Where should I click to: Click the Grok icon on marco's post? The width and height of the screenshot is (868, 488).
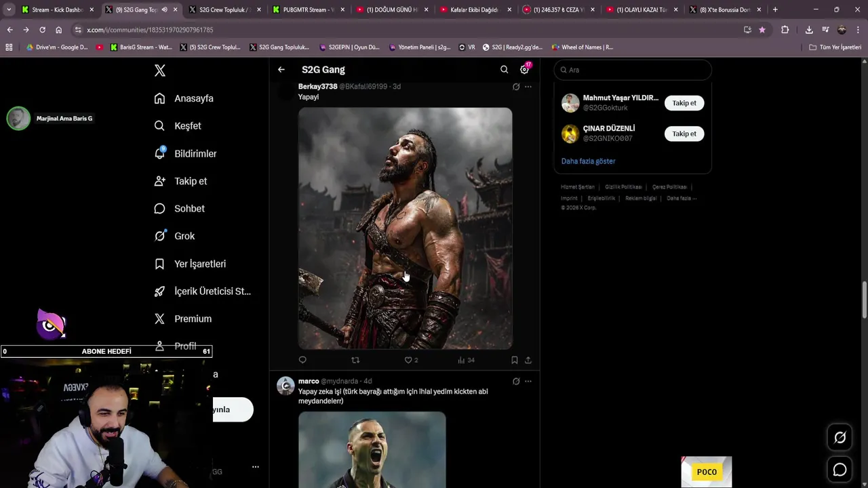(516, 382)
